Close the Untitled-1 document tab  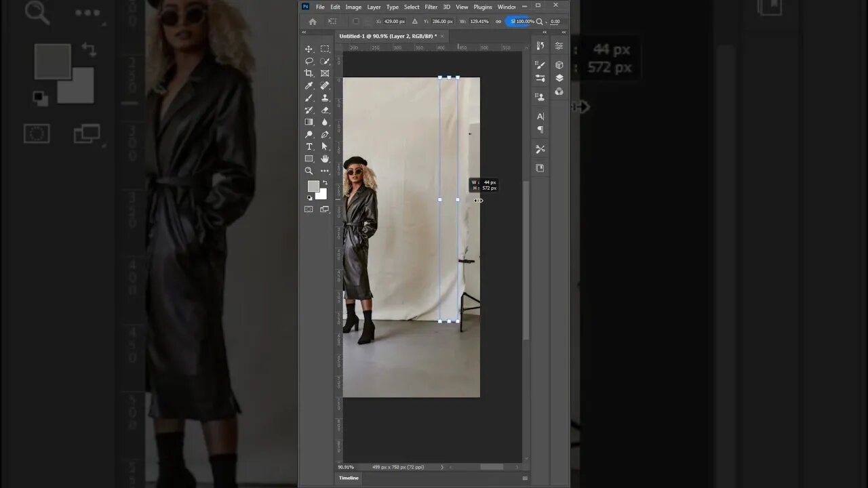point(442,36)
